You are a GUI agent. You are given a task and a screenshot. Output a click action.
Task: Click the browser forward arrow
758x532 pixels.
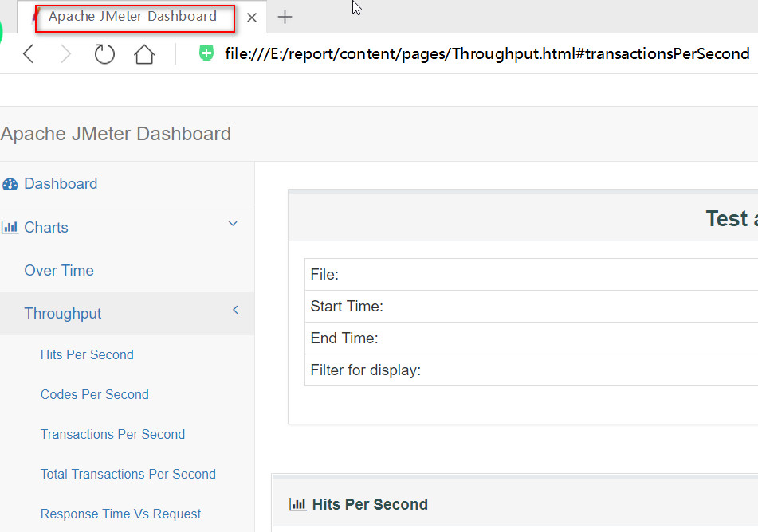coord(65,53)
